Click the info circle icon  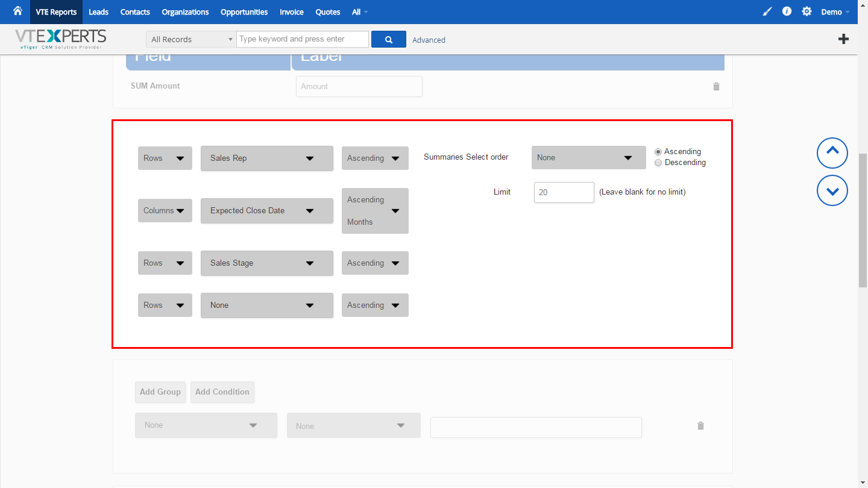click(x=787, y=11)
